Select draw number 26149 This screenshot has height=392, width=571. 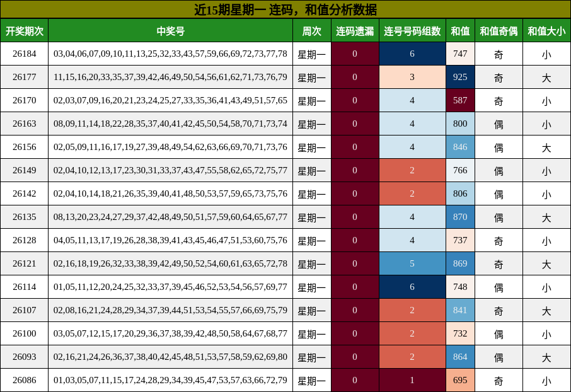(x=25, y=171)
